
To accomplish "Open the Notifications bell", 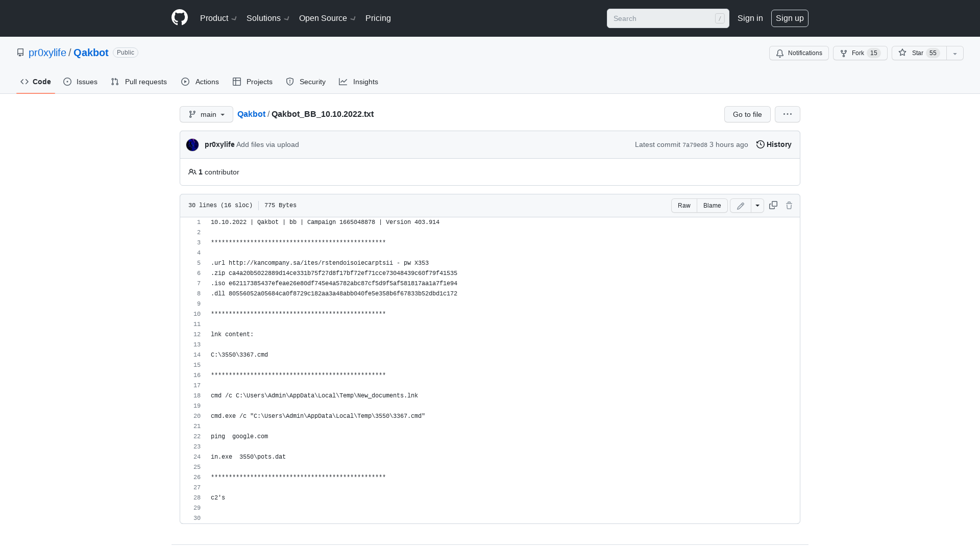I will 799,53.
